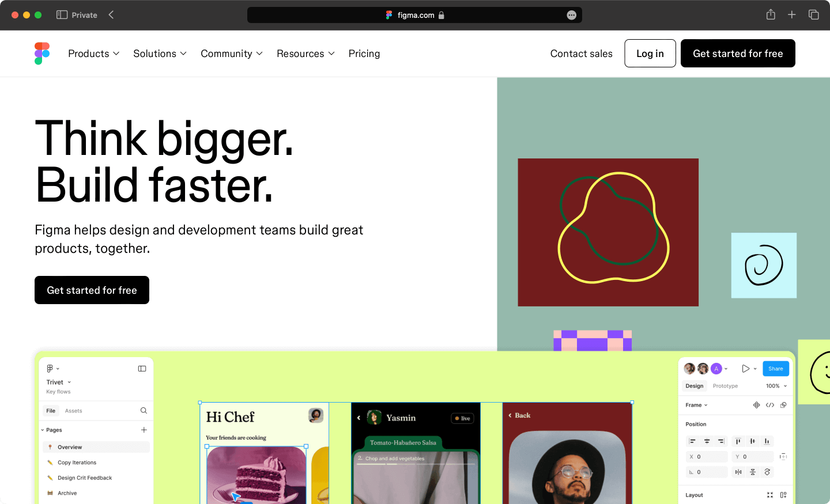
Task: Select the Copy Iterations page
Action: tap(77, 463)
